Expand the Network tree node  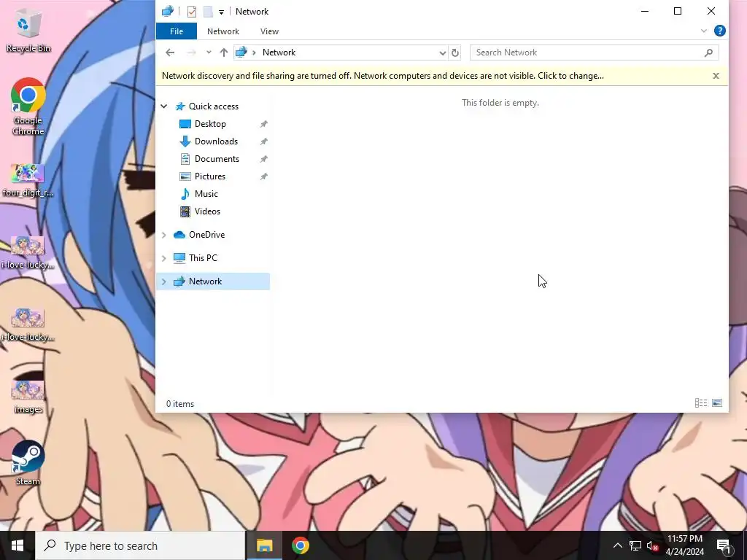pos(164,281)
